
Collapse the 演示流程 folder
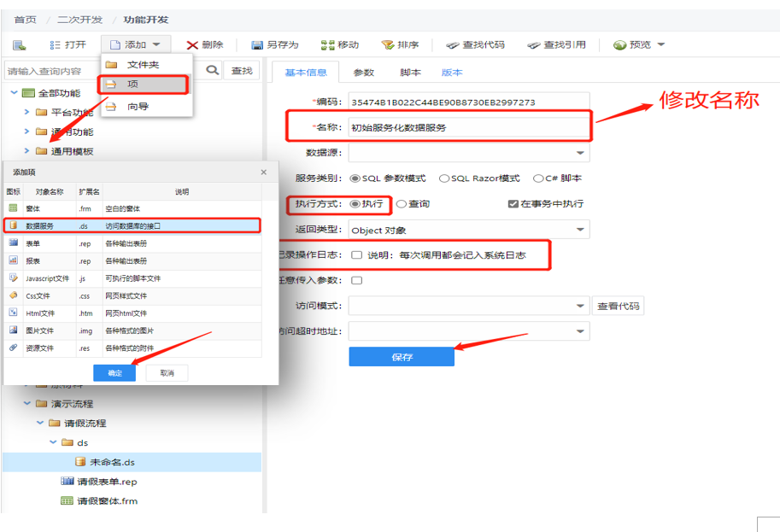point(27,403)
